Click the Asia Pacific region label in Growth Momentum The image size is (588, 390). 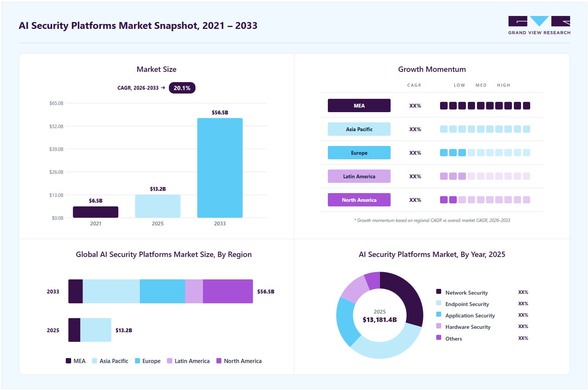coord(359,129)
